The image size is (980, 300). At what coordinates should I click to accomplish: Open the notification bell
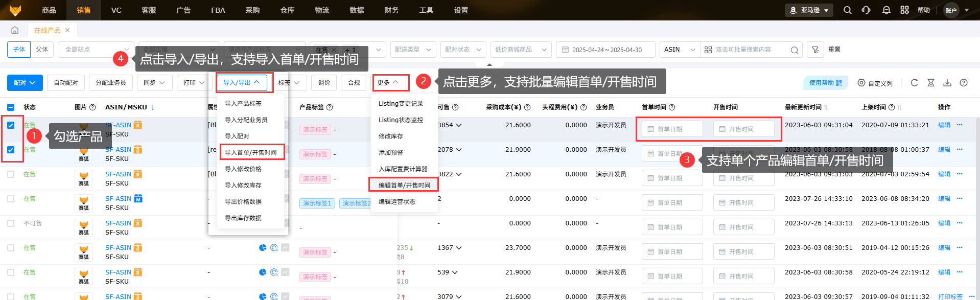(x=886, y=10)
